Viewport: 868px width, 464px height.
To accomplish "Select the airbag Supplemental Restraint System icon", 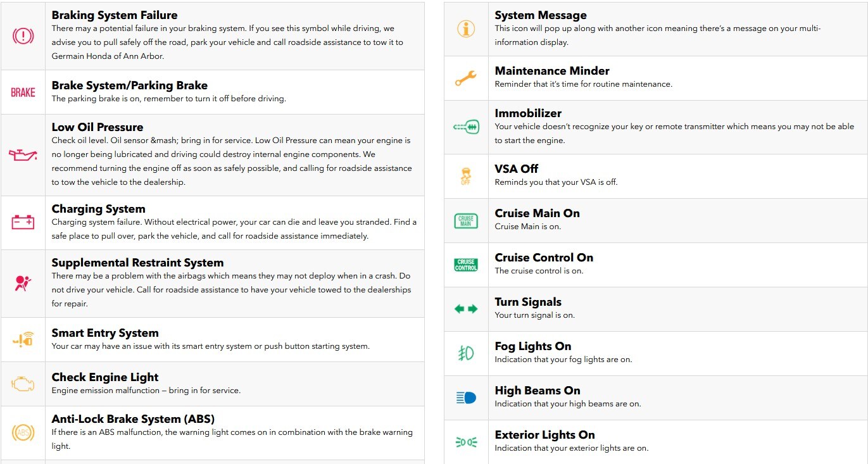I will [x=23, y=283].
